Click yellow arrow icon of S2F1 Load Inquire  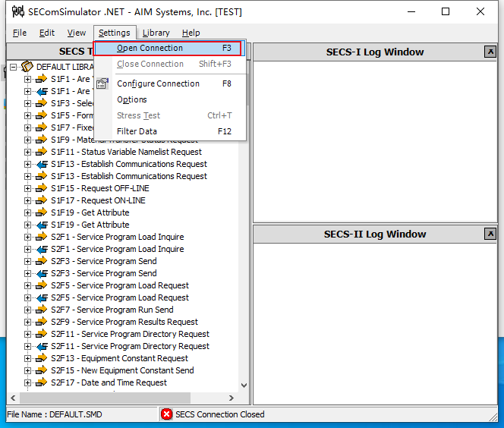tap(42, 237)
